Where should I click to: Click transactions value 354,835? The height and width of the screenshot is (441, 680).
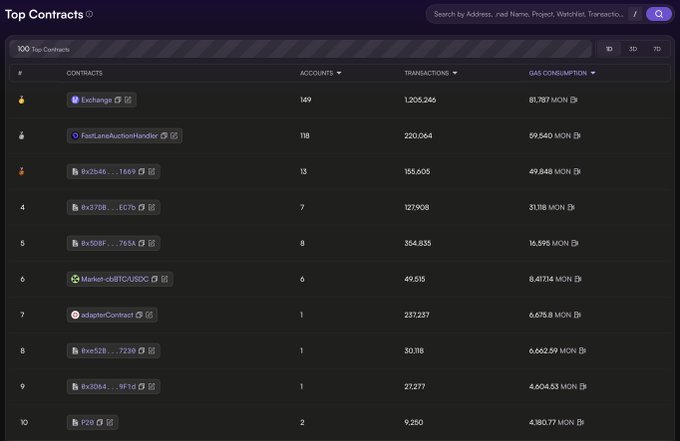tap(418, 243)
